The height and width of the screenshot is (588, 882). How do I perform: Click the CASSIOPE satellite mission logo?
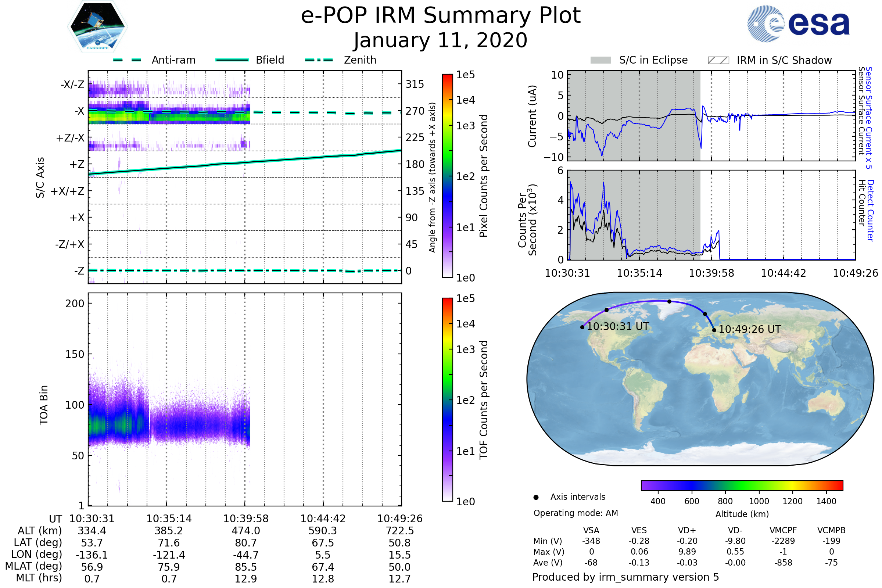[97, 27]
